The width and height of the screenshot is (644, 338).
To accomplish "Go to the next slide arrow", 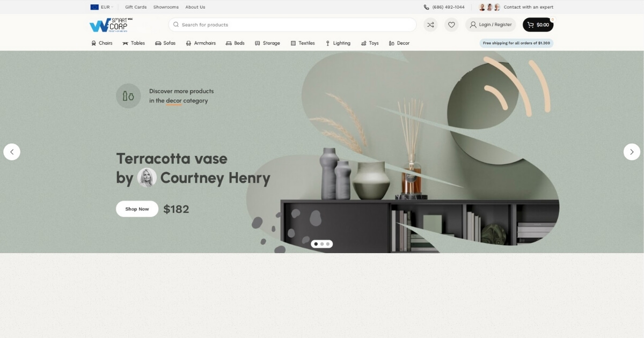I will (632, 152).
